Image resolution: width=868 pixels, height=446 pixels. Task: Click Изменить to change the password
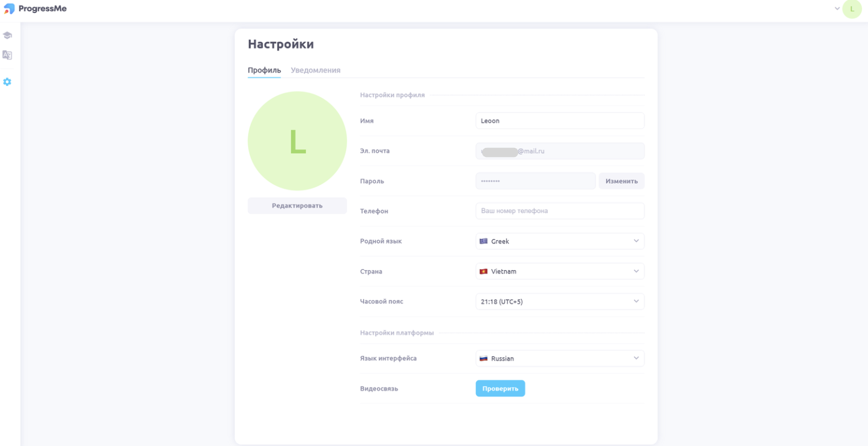(x=622, y=181)
